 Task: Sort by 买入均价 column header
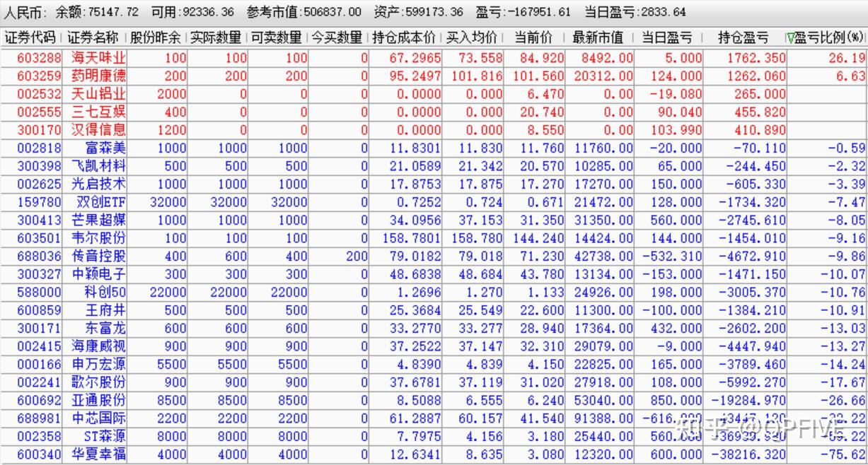(x=472, y=37)
